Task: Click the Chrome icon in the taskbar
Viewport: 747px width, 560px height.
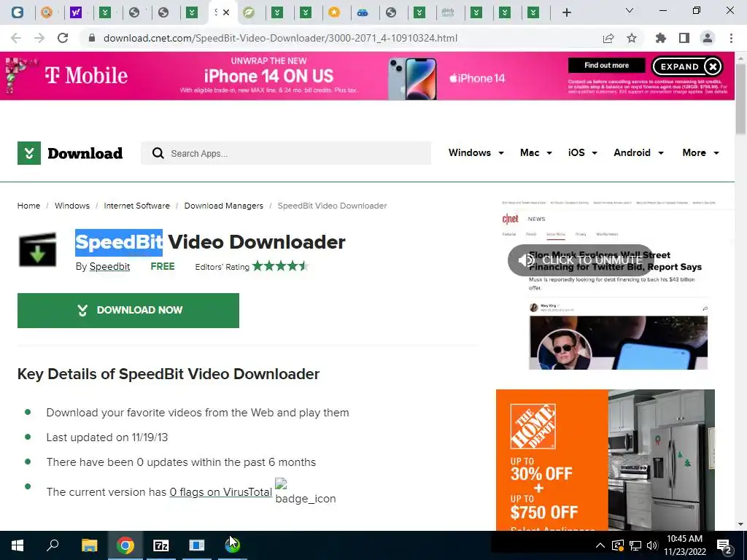Action: pos(125,545)
